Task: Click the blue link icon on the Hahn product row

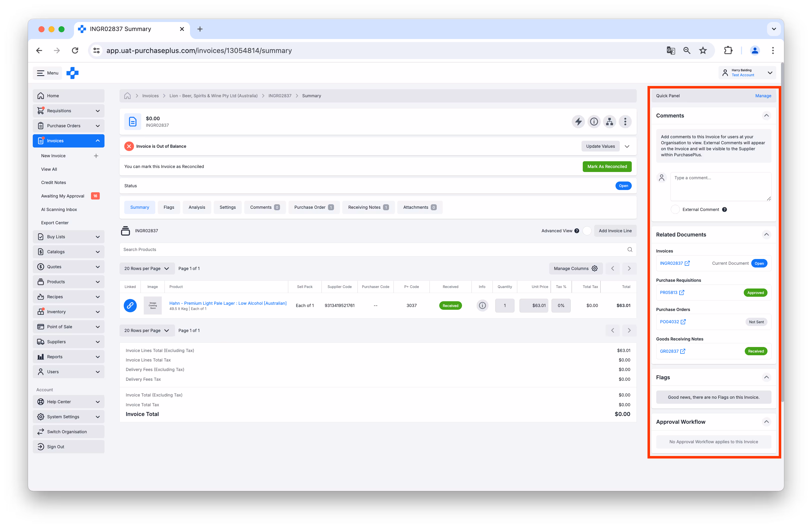Action: click(130, 305)
